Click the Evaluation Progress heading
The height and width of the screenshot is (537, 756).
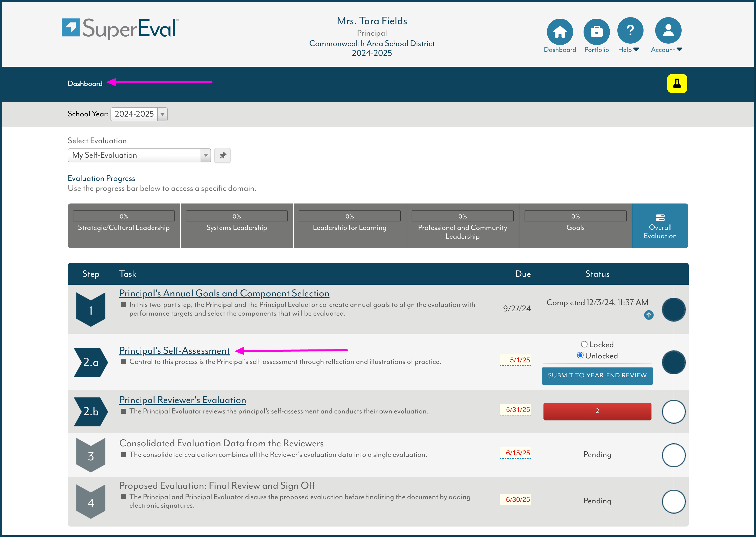click(101, 179)
